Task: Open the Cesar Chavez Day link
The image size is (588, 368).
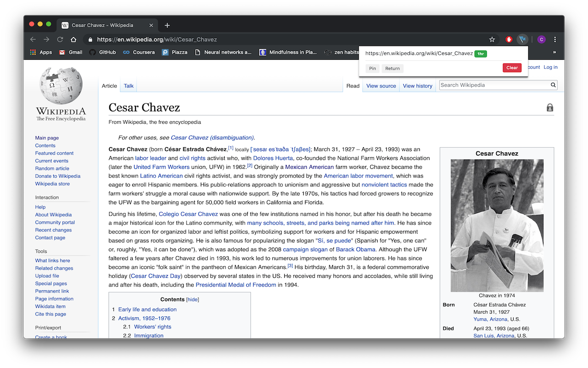Action: 156,276
